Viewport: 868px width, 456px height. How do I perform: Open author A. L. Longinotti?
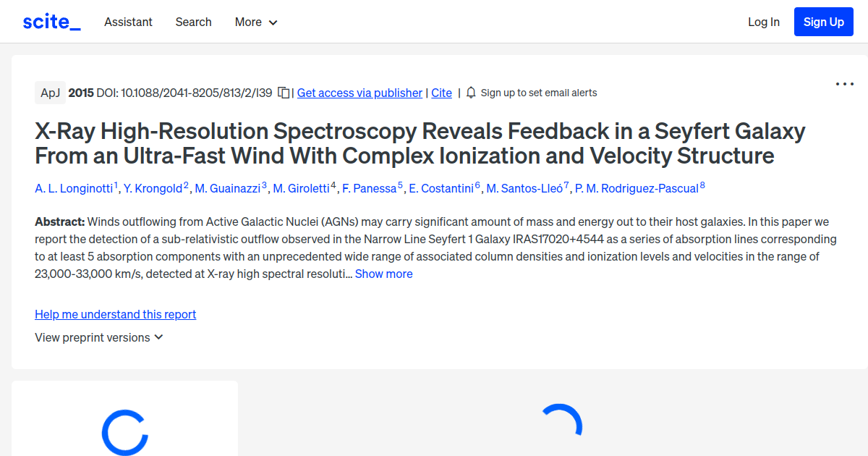(74, 188)
